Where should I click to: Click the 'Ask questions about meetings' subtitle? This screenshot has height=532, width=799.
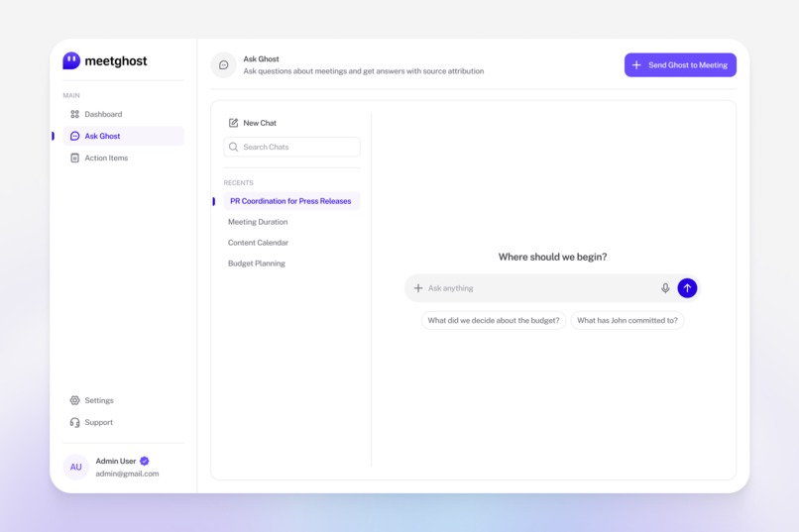click(364, 71)
